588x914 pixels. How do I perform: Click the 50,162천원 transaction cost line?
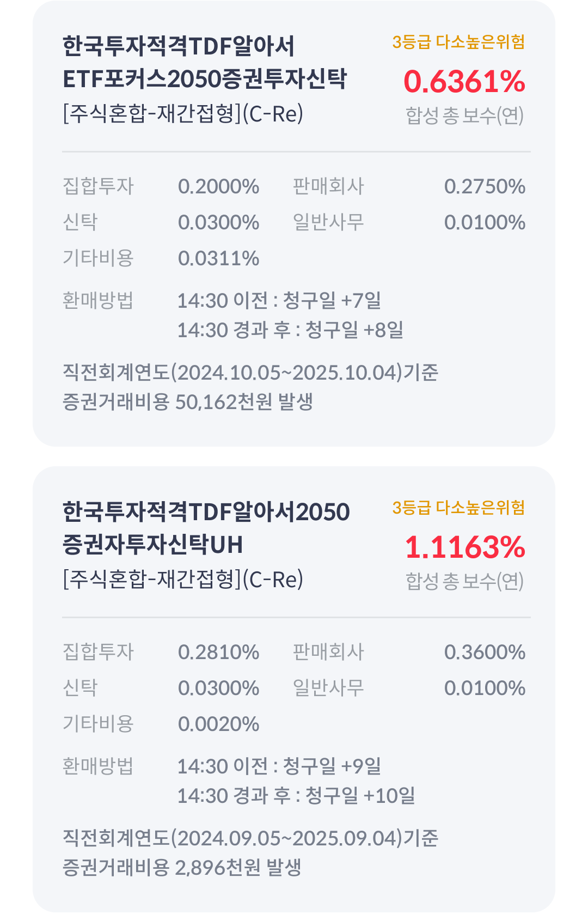coord(188,402)
